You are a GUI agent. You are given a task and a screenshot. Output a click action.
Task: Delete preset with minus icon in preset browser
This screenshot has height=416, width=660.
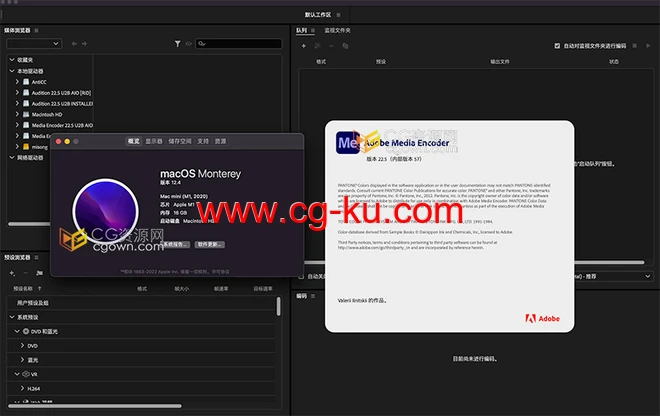(26, 273)
